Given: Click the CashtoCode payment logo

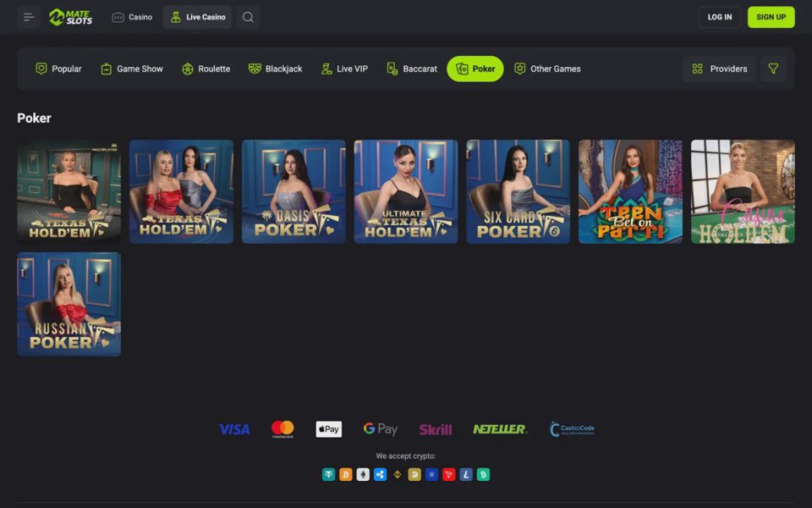Looking at the screenshot, I should [x=572, y=429].
